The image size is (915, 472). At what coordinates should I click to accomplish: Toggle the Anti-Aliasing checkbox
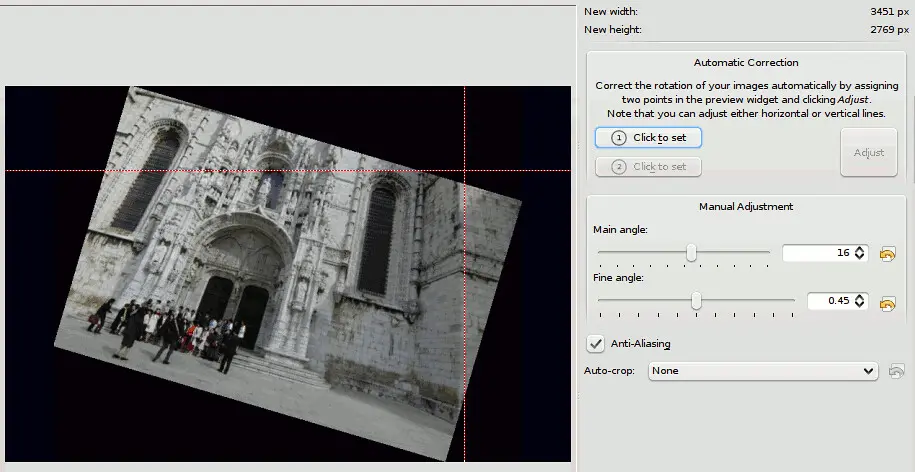(x=596, y=344)
